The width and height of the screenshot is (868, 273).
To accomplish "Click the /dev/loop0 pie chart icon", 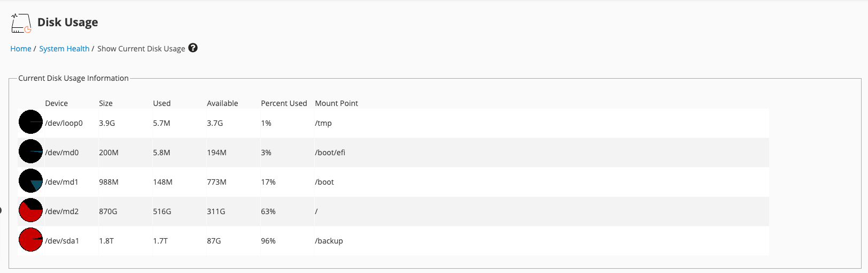I will (30, 122).
